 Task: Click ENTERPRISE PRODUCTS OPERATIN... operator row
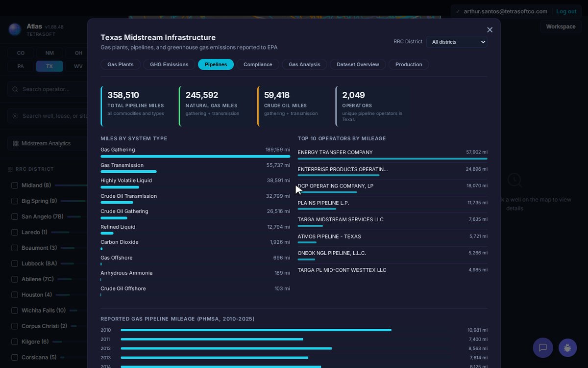pyautogui.click(x=392, y=171)
